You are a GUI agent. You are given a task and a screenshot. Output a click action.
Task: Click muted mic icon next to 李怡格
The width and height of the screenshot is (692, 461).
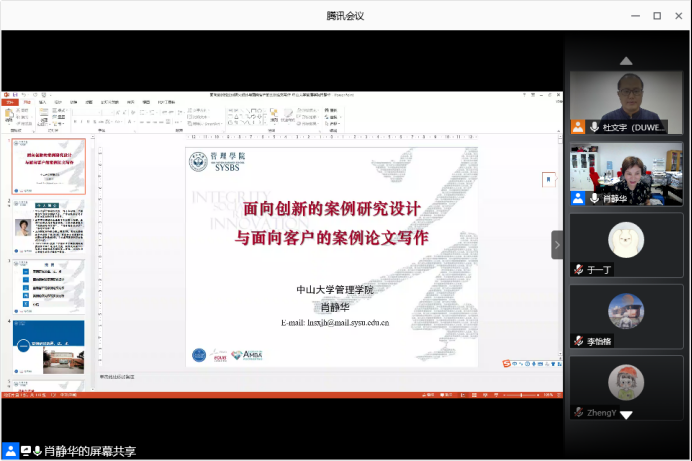pyautogui.click(x=578, y=342)
